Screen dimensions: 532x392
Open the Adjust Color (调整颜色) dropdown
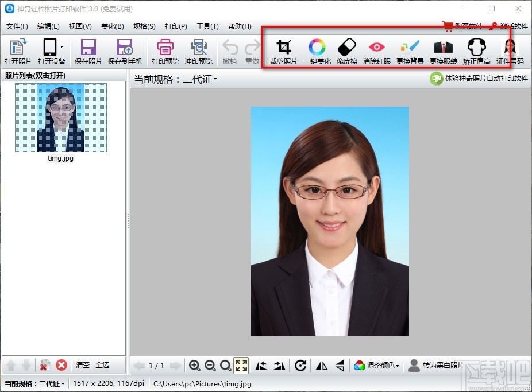click(x=377, y=366)
